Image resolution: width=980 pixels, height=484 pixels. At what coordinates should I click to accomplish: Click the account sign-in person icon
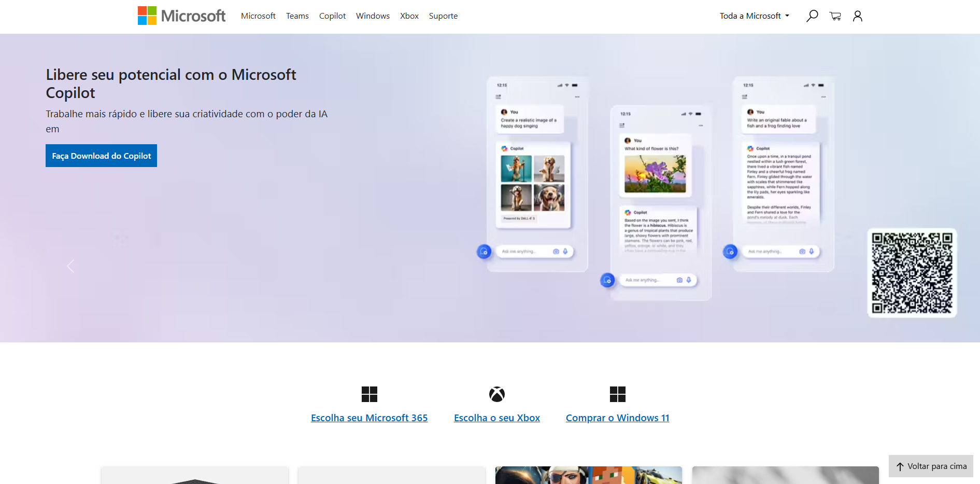[858, 16]
